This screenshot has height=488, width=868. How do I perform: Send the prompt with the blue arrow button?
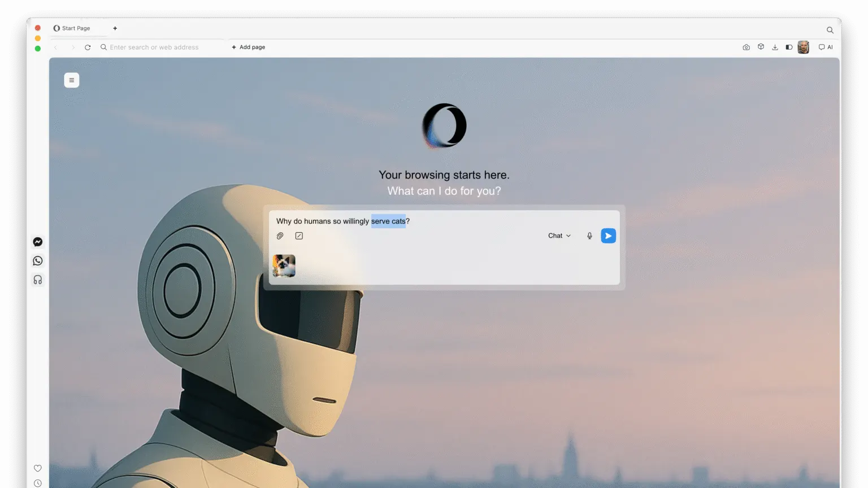point(608,236)
